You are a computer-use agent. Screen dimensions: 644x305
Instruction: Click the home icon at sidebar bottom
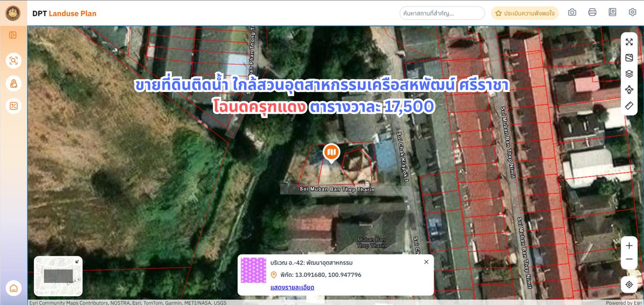tap(13, 288)
